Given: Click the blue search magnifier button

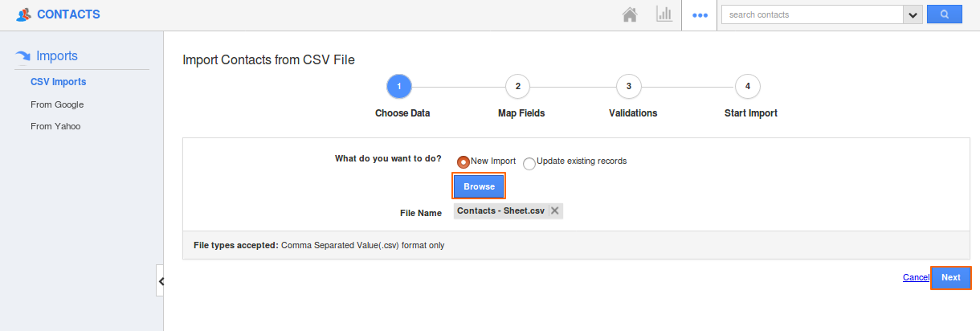Looking at the screenshot, I should click(x=944, y=14).
